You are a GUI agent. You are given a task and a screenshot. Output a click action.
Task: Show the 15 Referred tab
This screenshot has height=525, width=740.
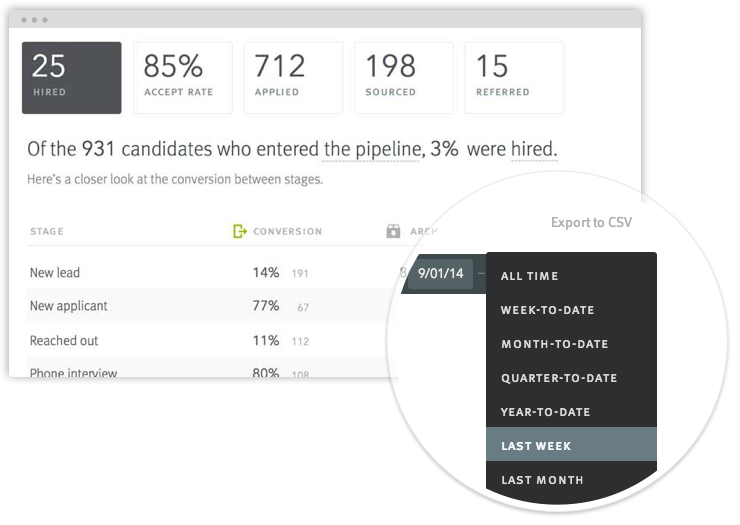pos(514,78)
